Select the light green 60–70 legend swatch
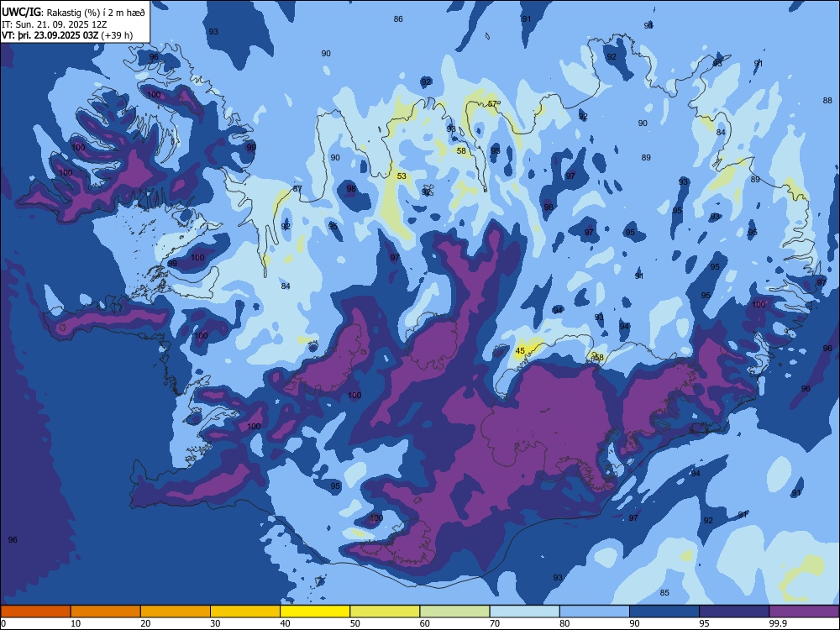This screenshot has width=840, height=630. [x=454, y=612]
